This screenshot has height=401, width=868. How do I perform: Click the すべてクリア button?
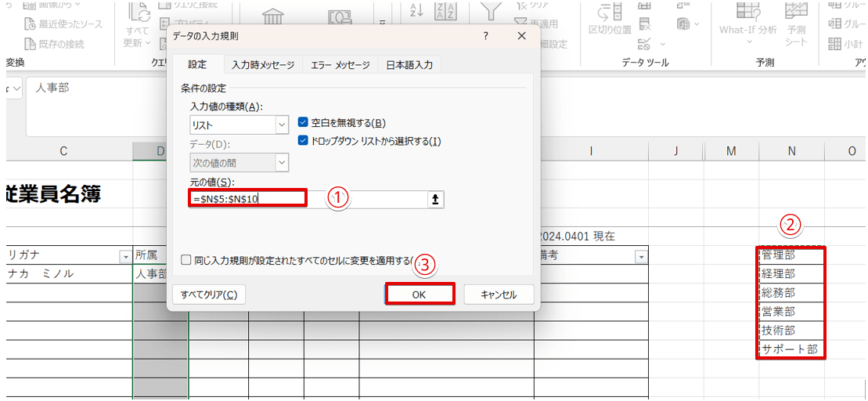pyautogui.click(x=209, y=294)
